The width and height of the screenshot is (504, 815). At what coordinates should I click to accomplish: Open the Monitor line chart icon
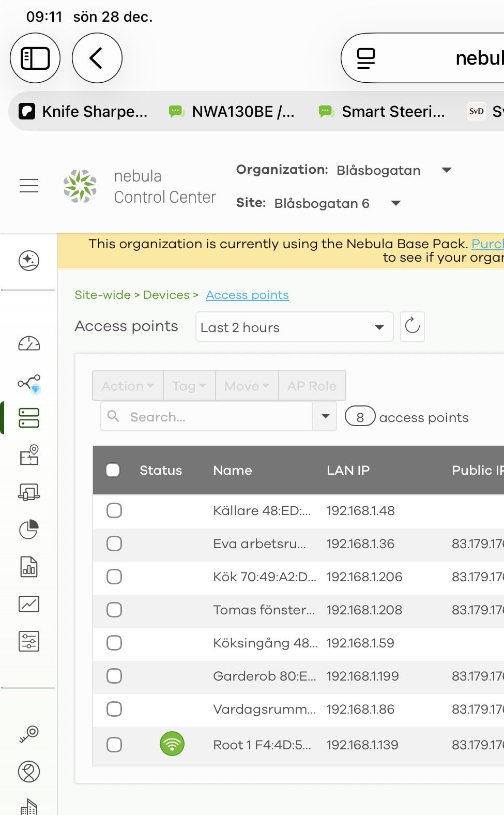tap(29, 604)
